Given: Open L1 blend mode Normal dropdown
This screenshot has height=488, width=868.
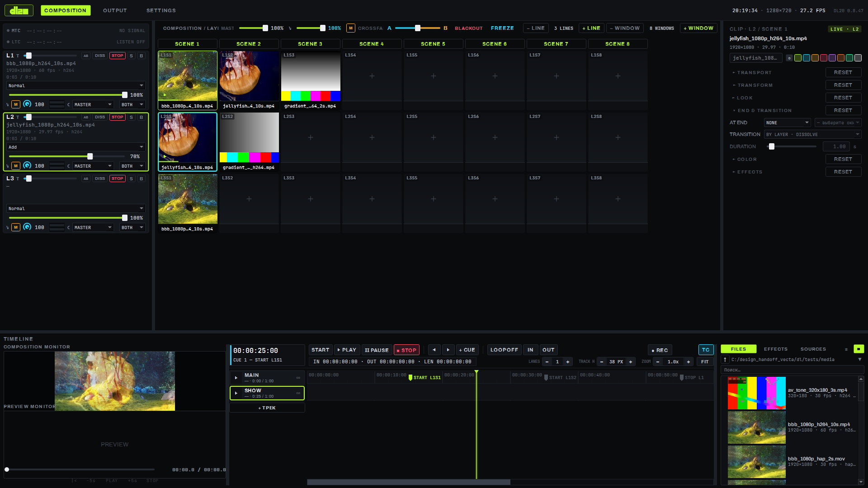Looking at the screenshot, I should click(x=76, y=85).
